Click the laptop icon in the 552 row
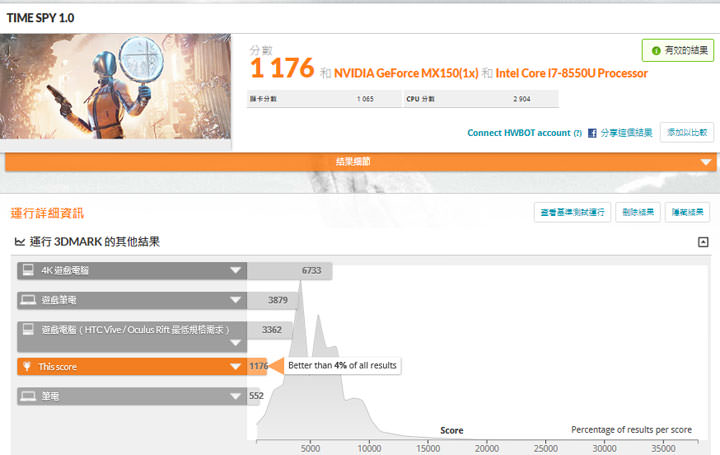The height and width of the screenshot is (455, 720). point(27,396)
